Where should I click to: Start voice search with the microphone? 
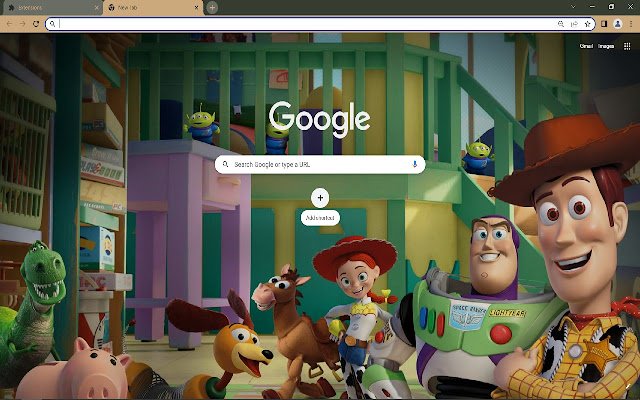pyautogui.click(x=415, y=164)
